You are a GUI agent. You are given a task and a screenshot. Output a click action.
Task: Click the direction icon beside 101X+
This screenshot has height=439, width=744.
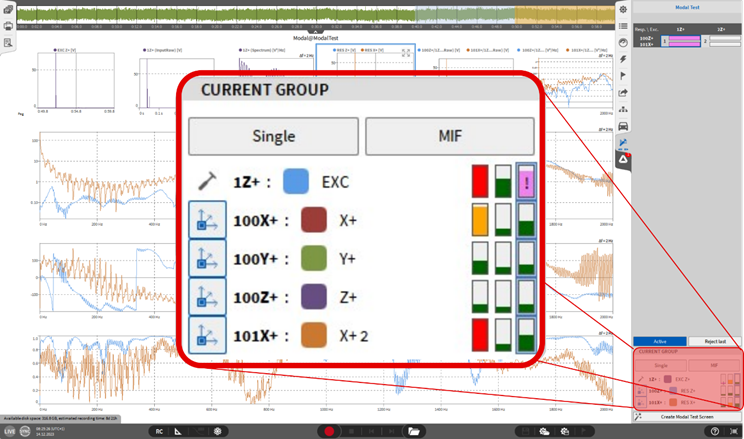[207, 334]
